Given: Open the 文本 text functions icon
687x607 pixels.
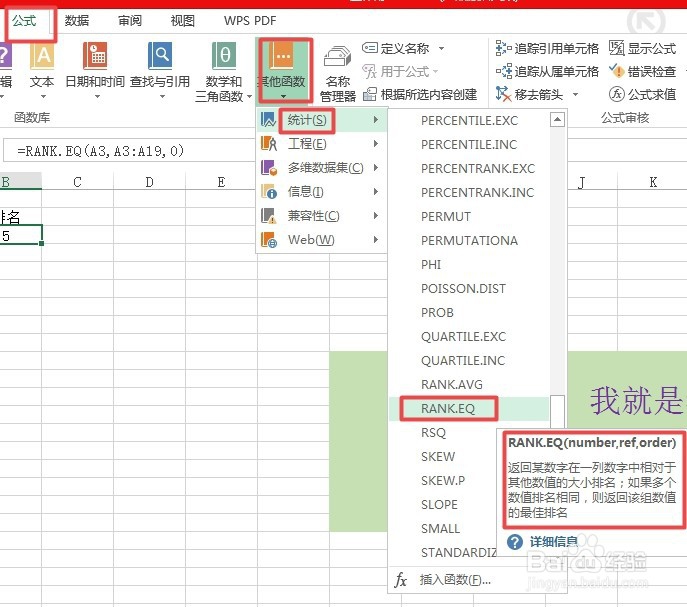Looking at the screenshot, I should coord(42,56).
